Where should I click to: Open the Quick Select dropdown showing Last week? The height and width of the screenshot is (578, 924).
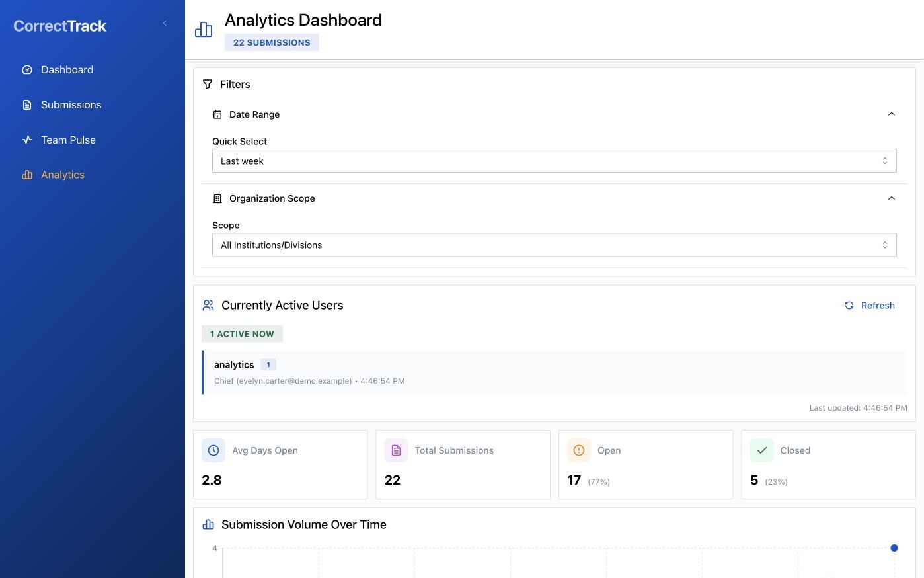(554, 161)
